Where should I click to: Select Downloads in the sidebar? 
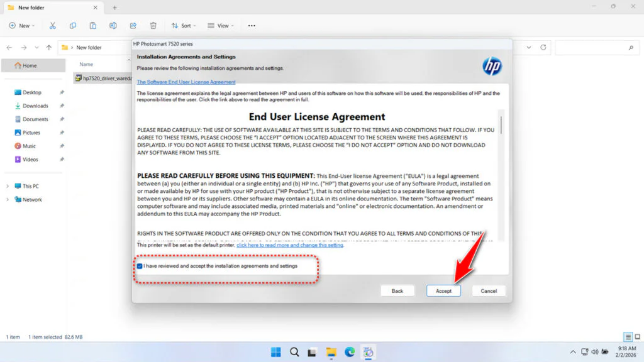(x=35, y=106)
